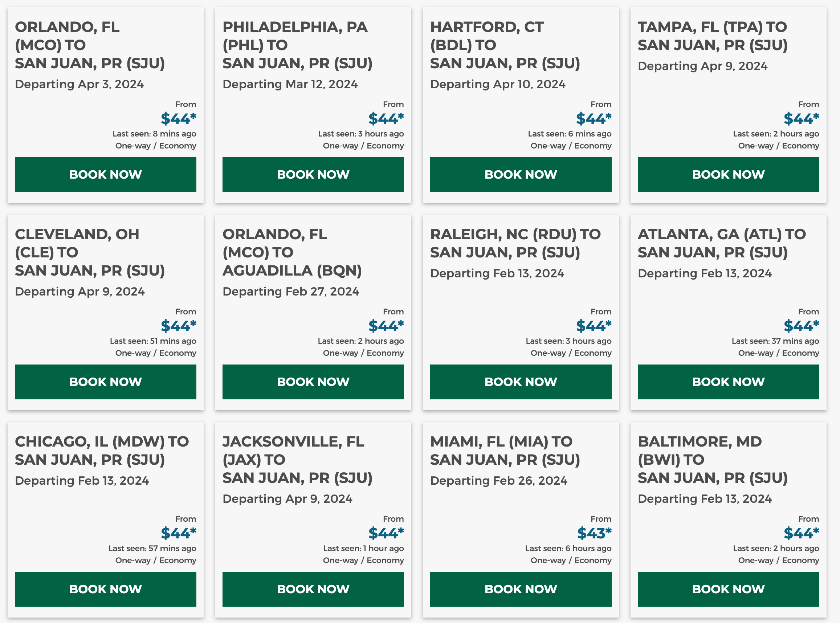This screenshot has height=623, width=840.
Task: Book the Tampa to San Juan flight
Action: (728, 175)
